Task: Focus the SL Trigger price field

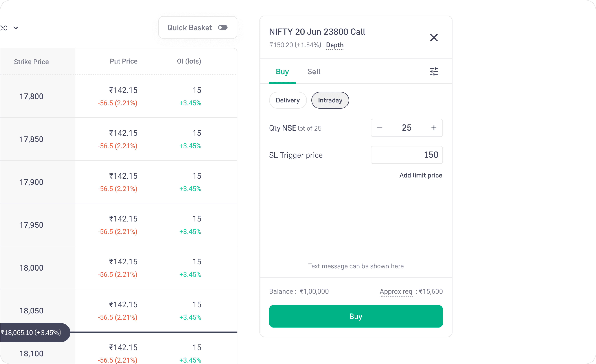Action: 407,155
